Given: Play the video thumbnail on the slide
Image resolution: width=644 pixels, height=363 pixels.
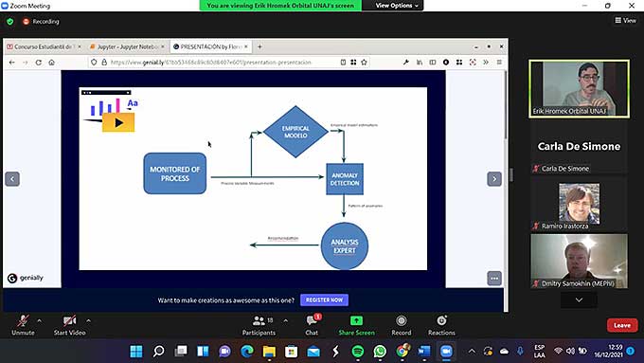Looking at the screenshot, I should (x=118, y=122).
